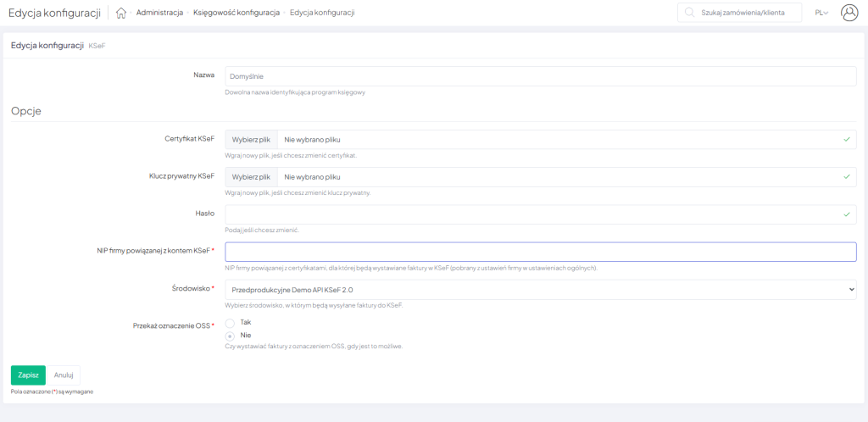
Task: Go to Administracja breadcrumb
Action: click(159, 13)
